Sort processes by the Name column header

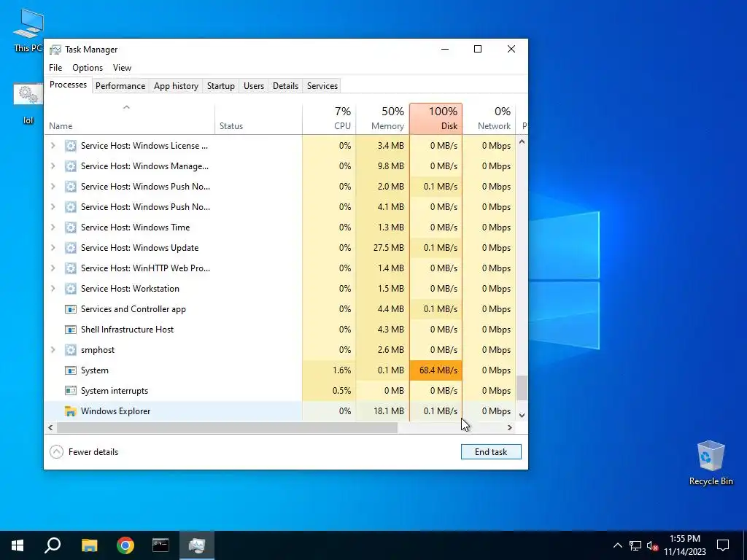click(129, 119)
